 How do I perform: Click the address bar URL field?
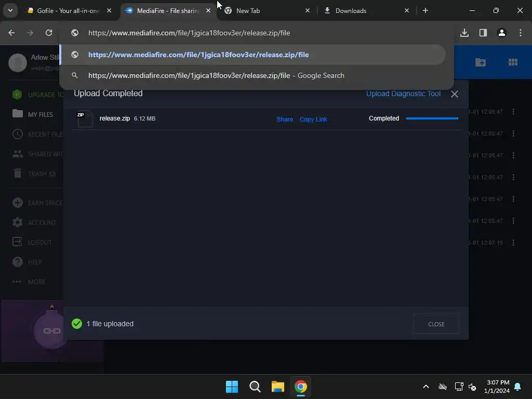pyautogui.click(x=256, y=33)
